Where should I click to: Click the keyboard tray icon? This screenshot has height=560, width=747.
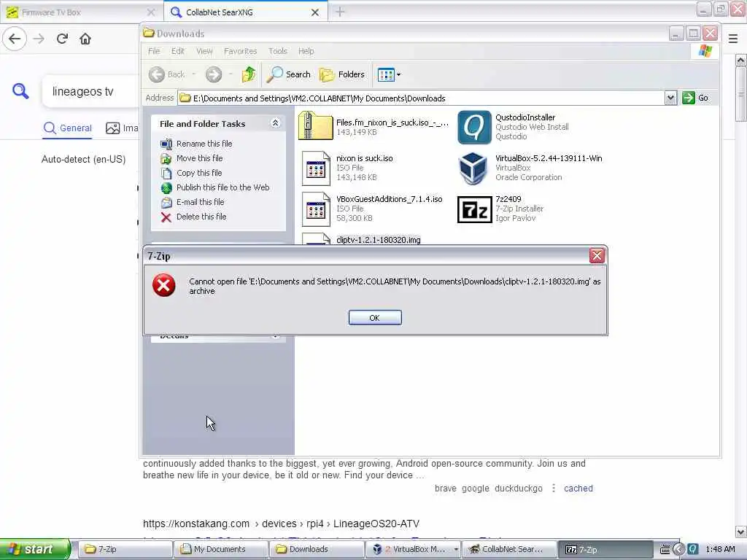(x=665, y=550)
